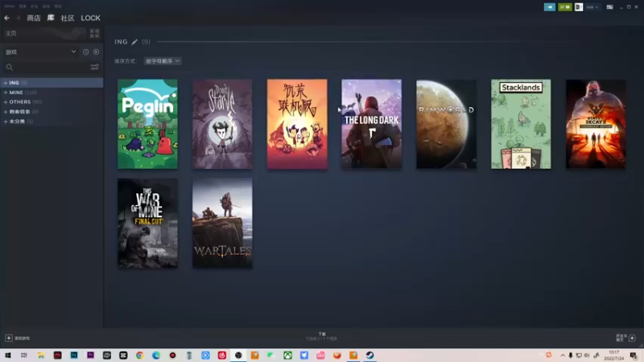Open Windows Start menu
644x362 pixels.
pos(8,356)
